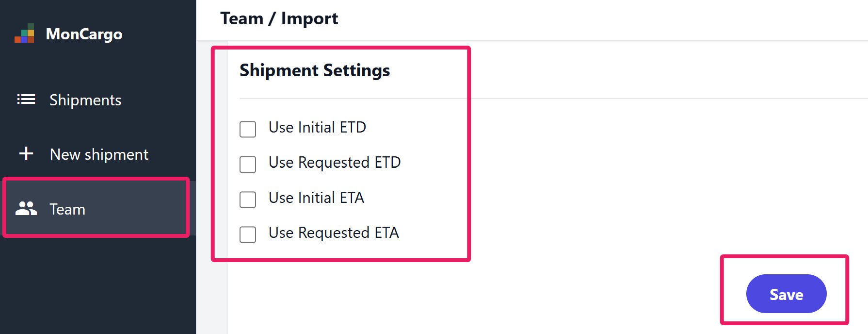Click the Shipment Settings heading
The height and width of the screenshot is (334, 868).
(315, 70)
